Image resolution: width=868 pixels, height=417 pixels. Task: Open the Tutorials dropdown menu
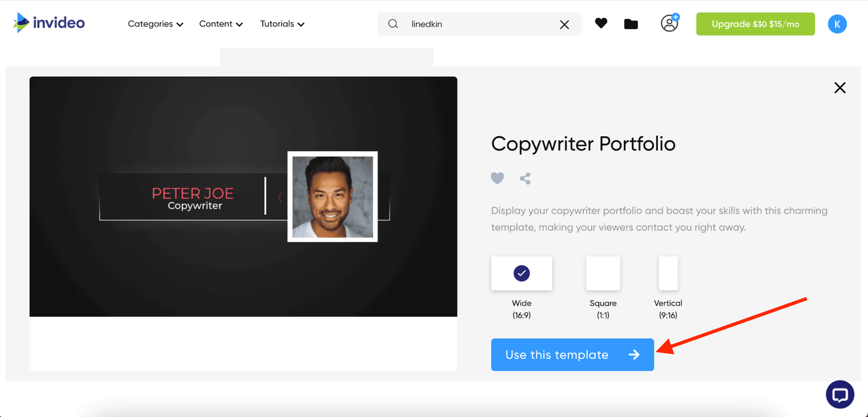(282, 24)
